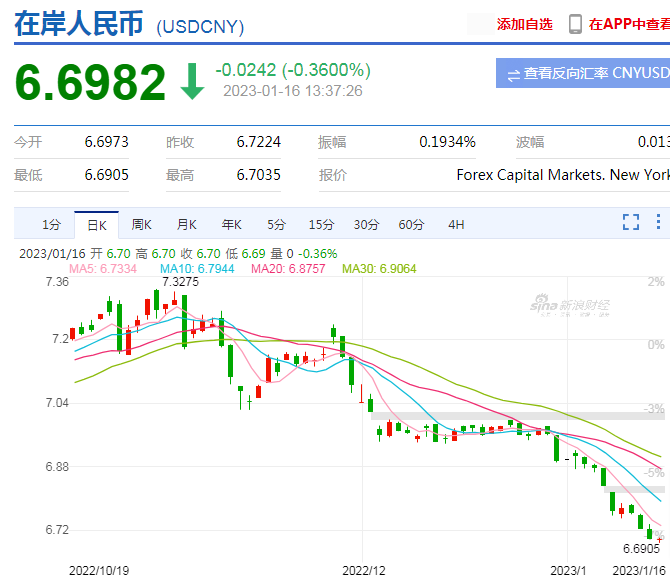Click 添加自选 to add to watchlist
Viewport: 670px width, 577px height.
coord(524,24)
